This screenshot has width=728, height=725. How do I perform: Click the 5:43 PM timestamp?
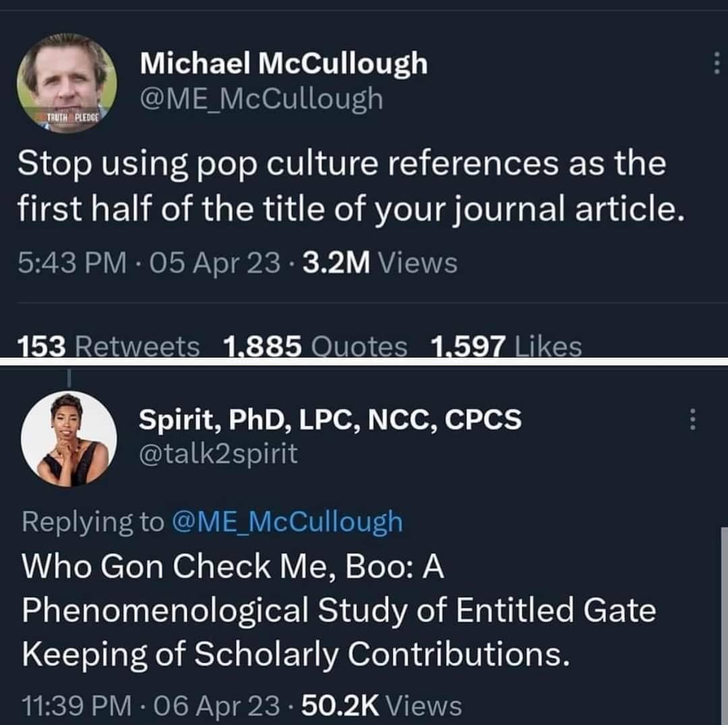pyautogui.click(x=72, y=263)
